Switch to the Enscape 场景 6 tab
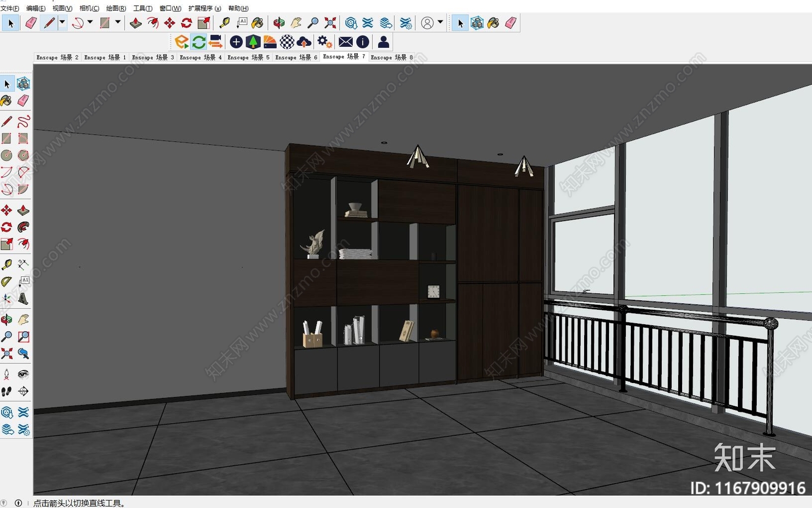This screenshot has width=812, height=508. pos(296,57)
